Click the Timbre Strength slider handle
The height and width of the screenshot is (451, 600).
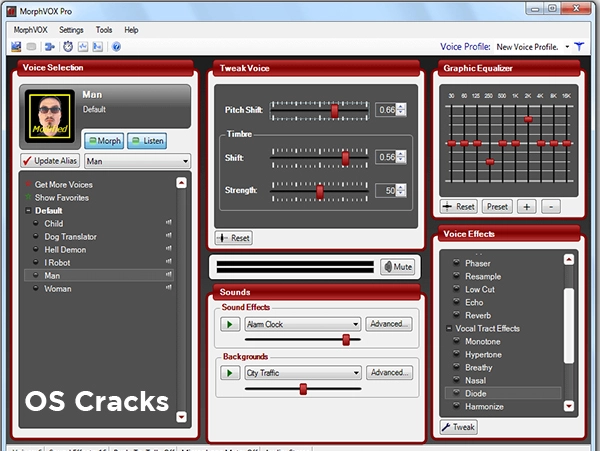click(320, 192)
